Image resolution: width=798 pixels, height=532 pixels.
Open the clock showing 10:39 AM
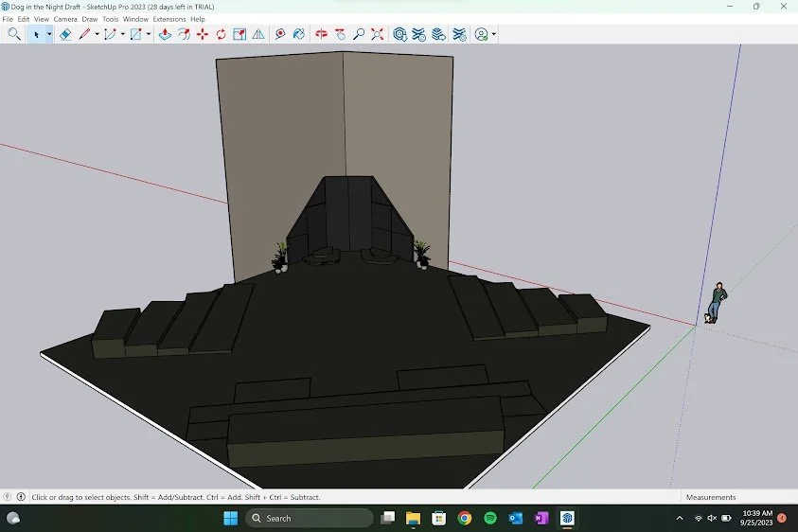point(756,518)
